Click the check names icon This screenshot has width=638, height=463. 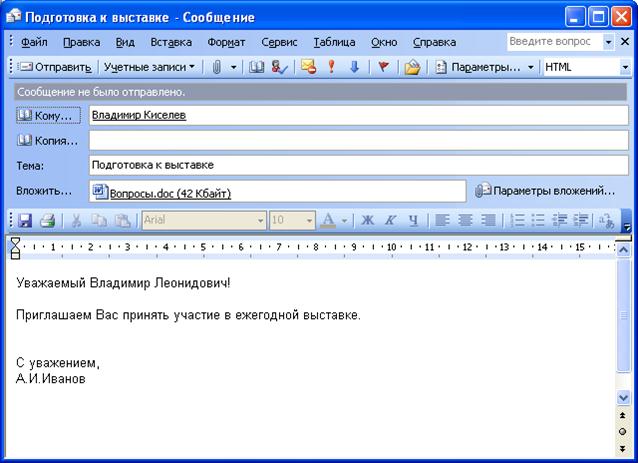(280, 67)
